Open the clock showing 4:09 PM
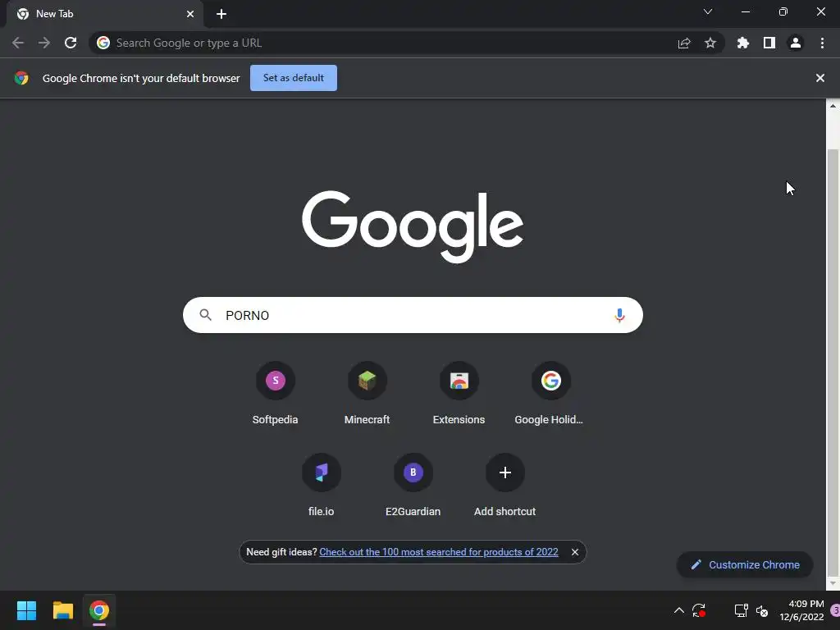This screenshot has width=840, height=630. pyautogui.click(x=801, y=610)
